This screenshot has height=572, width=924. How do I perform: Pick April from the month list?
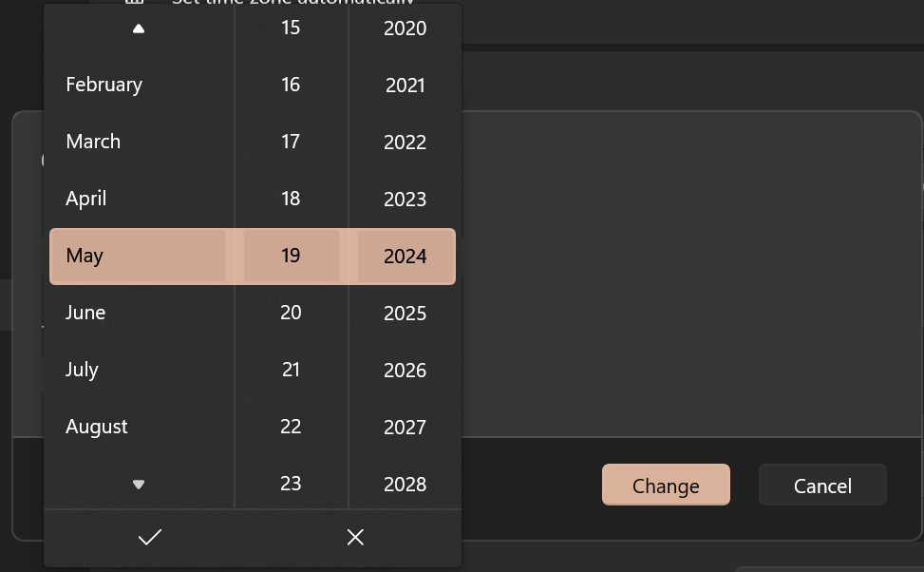click(86, 199)
